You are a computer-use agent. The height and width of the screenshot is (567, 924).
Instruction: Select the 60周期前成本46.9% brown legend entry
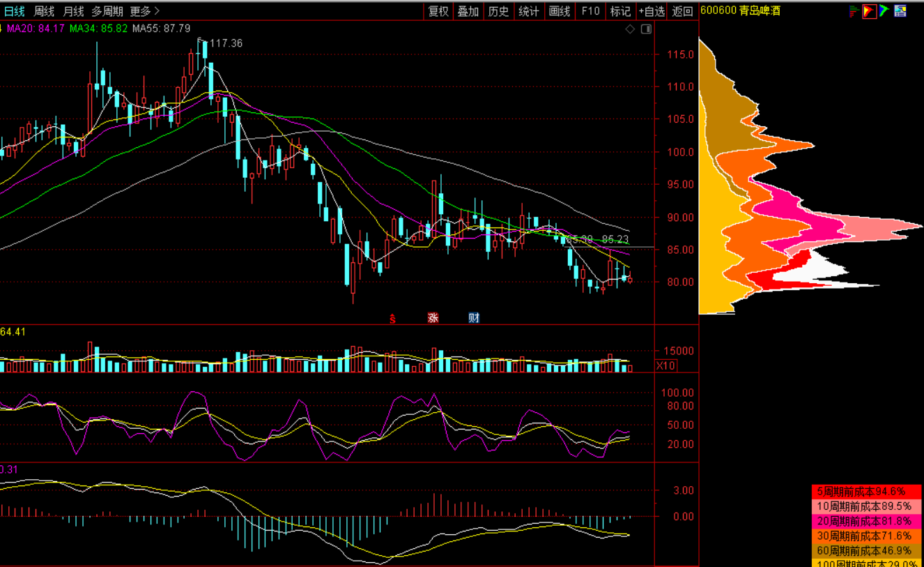pos(867,550)
